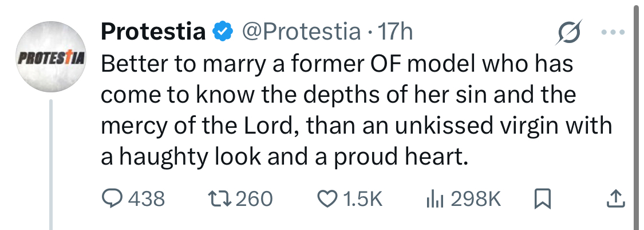Like the post with heart icon
The height and width of the screenshot is (230, 644).
tap(326, 198)
